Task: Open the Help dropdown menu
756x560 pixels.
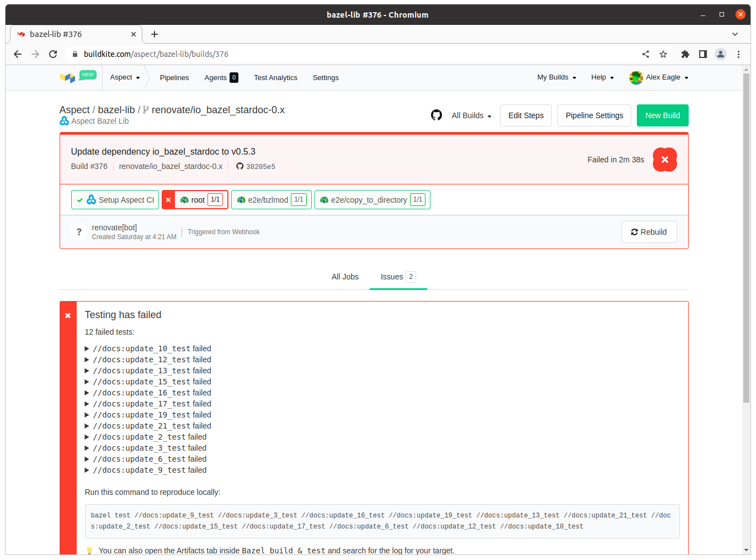Action: coord(603,77)
